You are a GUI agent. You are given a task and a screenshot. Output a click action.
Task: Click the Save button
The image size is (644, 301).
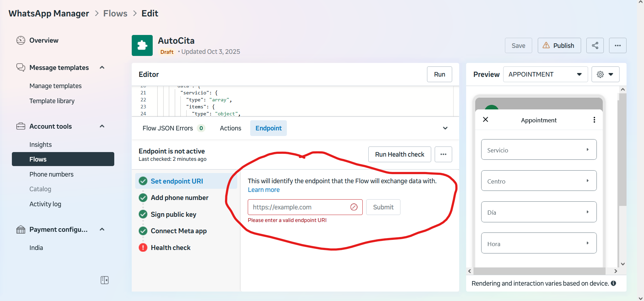point(519,45)
